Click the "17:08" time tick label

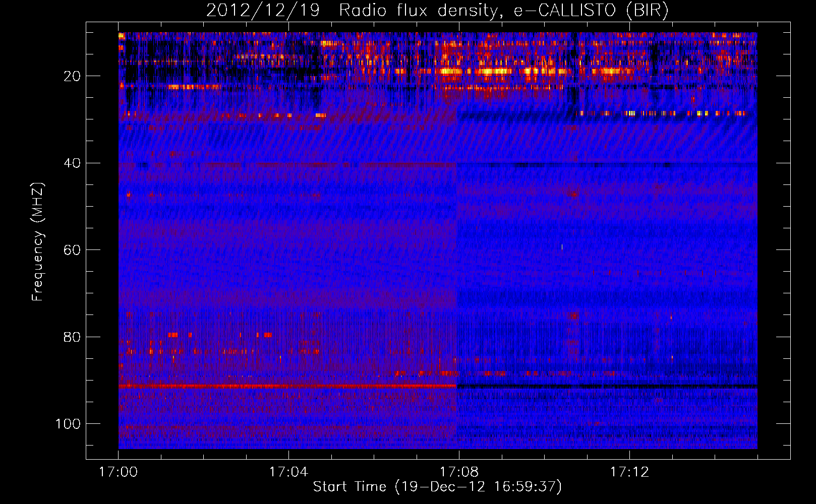(459, 472)
